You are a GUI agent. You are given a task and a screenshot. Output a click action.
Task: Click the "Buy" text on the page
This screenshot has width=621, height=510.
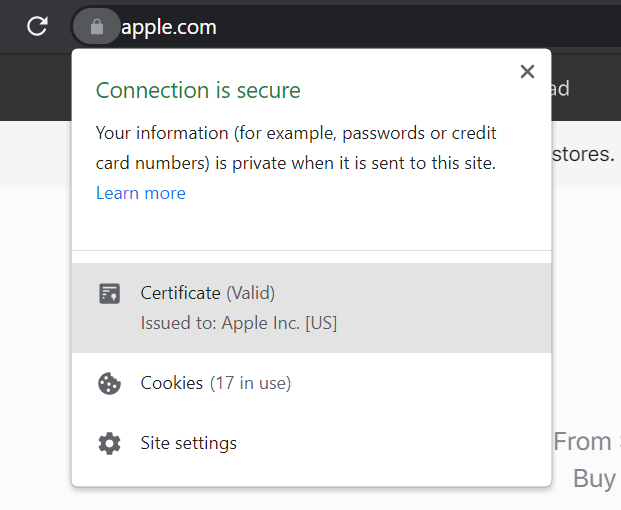[x=594, y=478]
